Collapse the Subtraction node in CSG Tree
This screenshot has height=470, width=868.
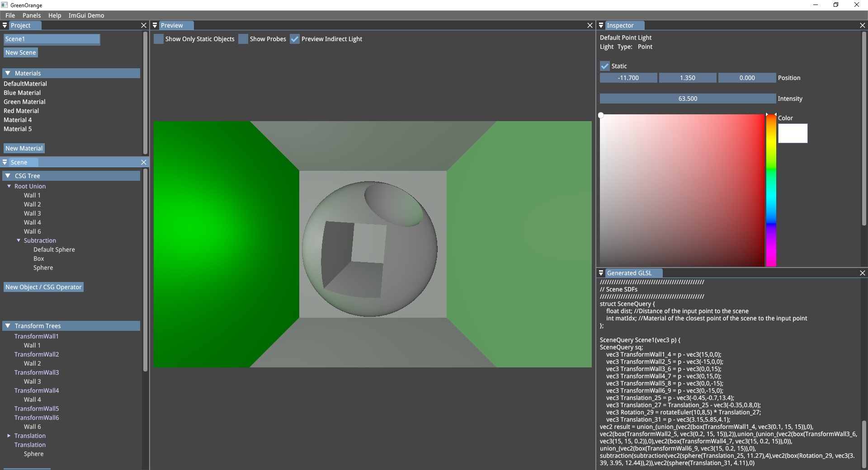[19, 240]
